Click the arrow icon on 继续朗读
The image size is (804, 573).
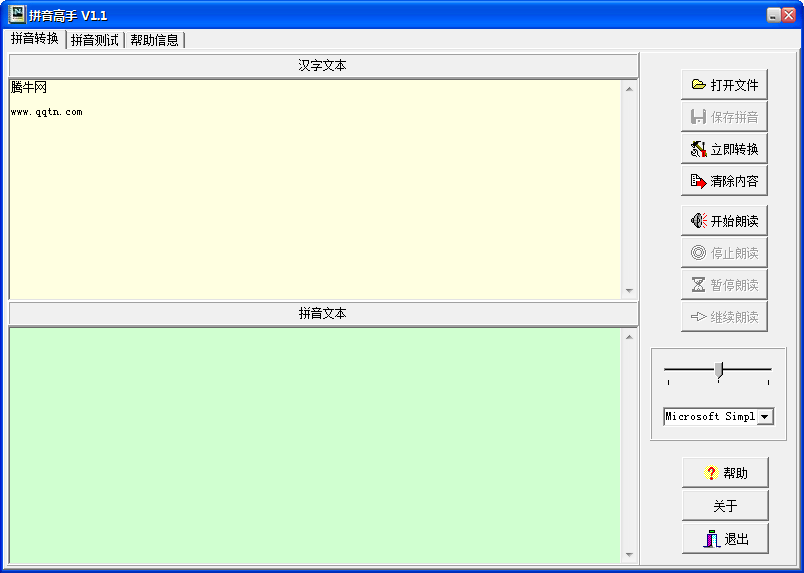pyautogui.click(x=698, y=317)
